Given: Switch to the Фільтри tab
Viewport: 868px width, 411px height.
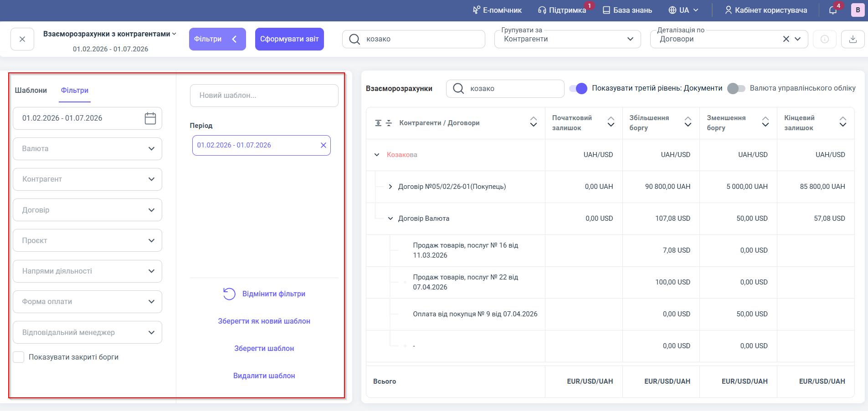Looking at the screenshot, I should (x=75, y=90).
